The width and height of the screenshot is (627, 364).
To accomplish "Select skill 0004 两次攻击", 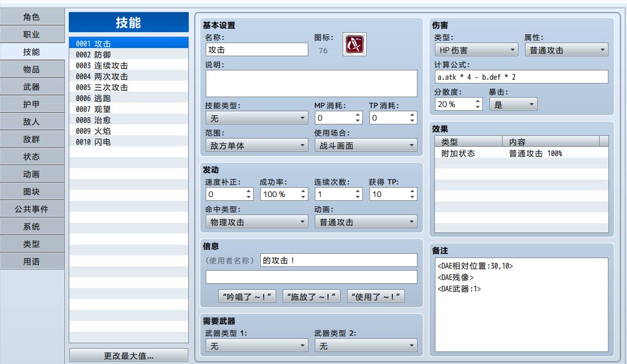I will (x=129, y=76).
